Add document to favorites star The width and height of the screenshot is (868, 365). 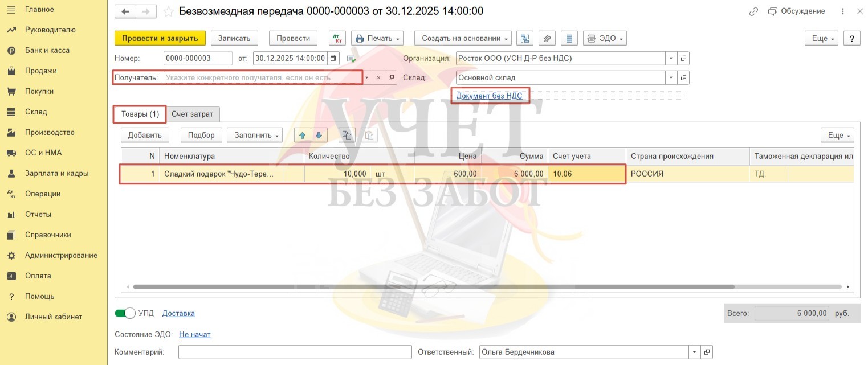(168, 11)
